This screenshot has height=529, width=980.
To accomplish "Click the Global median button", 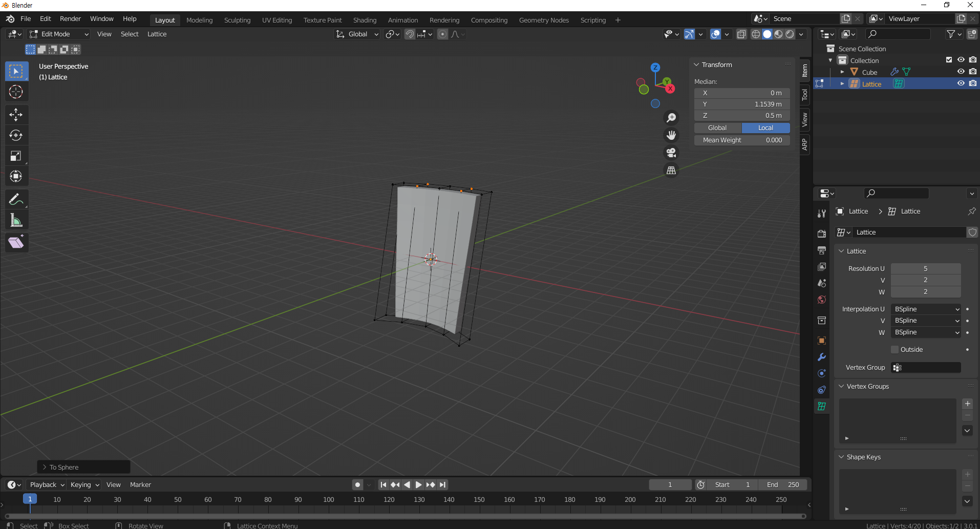I will tap(717, 128).
